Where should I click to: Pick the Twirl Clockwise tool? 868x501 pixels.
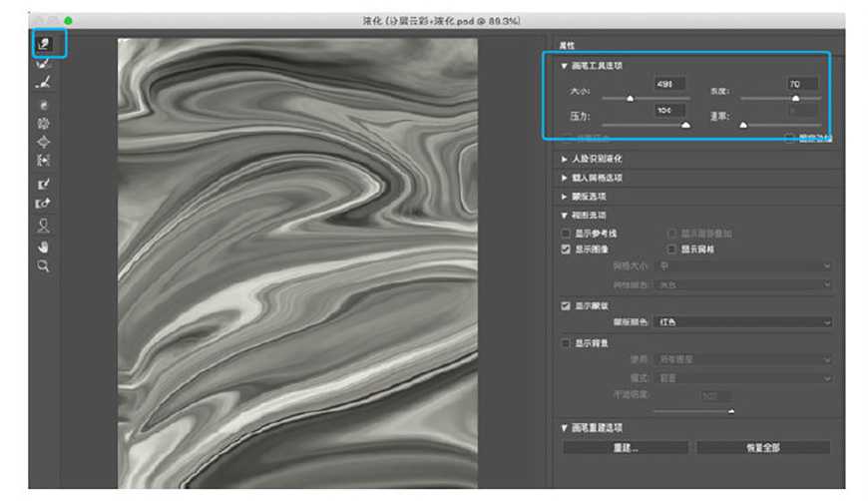point(44,105)
